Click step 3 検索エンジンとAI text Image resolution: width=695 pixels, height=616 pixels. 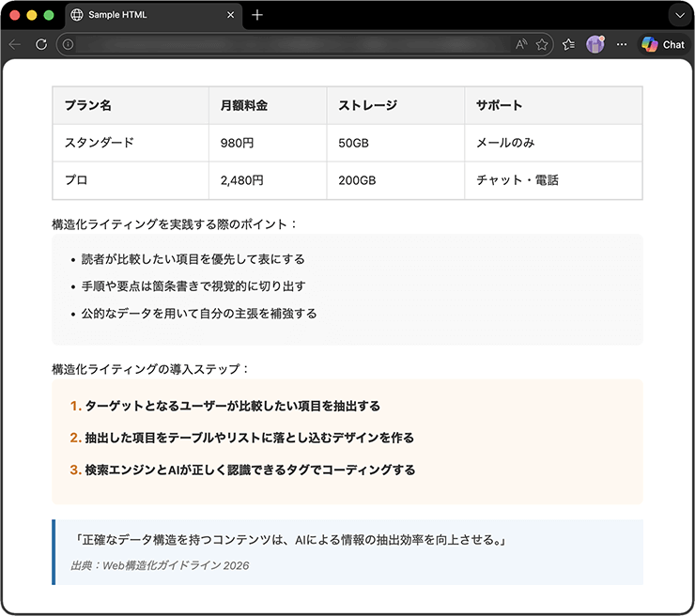pyautogui.click(x=251, y=470)
